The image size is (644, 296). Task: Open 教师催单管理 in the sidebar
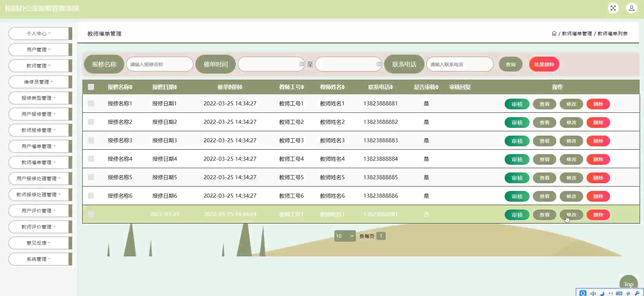[x=39, y=162]
